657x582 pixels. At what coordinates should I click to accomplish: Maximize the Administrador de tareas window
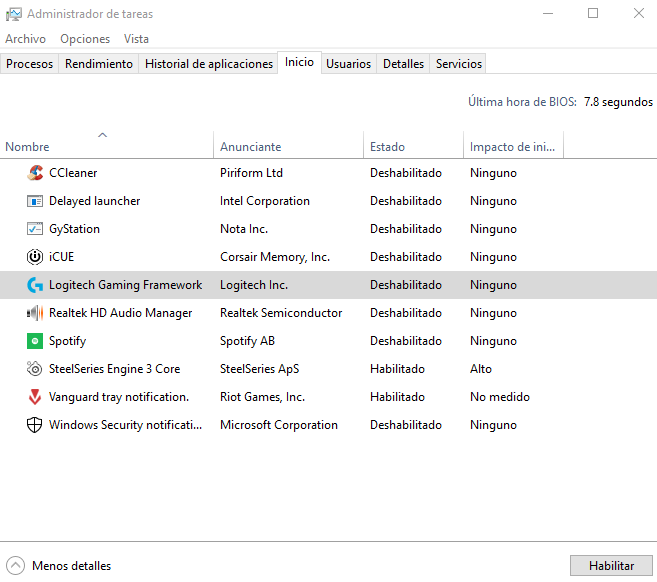[x=593, y=13]
